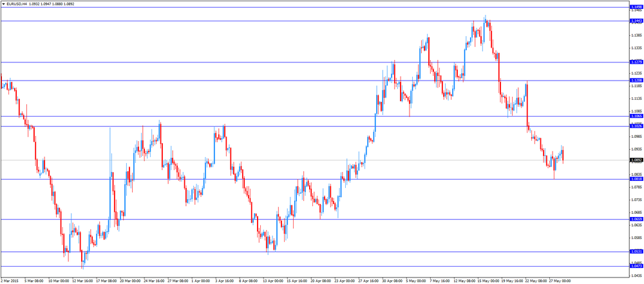Viewport: 644px width, 284px height.
Task: Select the 1.1443 horizontal line price label
Action: pos(636,21)
